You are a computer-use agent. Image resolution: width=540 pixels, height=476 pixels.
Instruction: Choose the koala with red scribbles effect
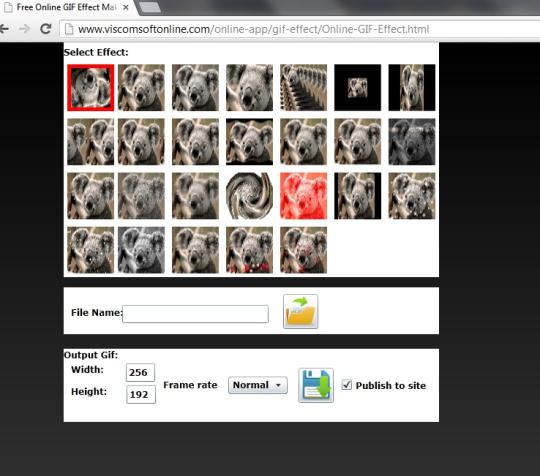pyautogui.click(x=303, y=250)
